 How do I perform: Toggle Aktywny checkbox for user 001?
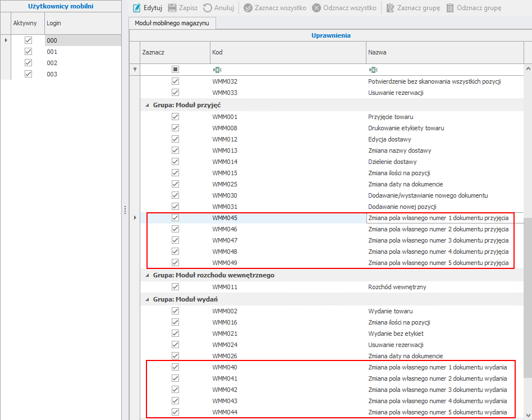(x=29, y=52)
